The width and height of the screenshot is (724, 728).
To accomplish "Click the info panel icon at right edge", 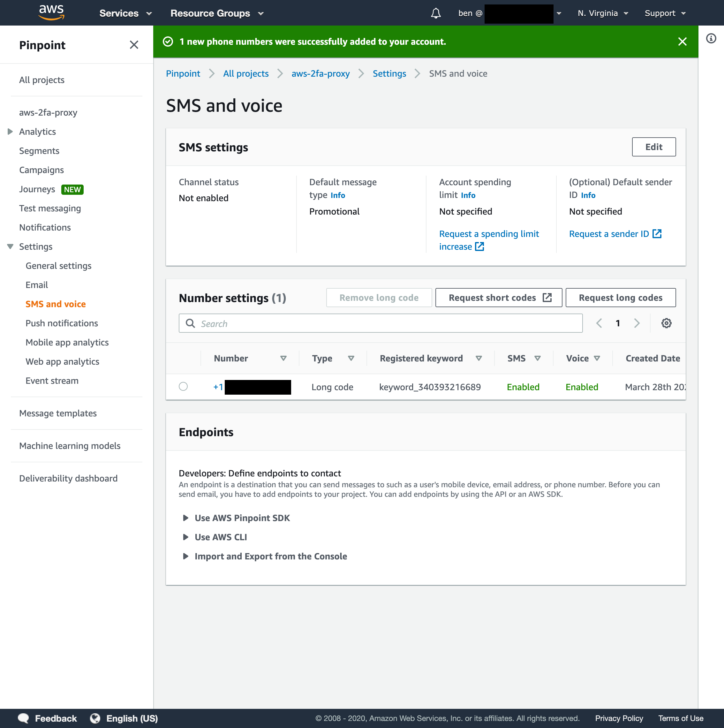I will click(711, 38).
